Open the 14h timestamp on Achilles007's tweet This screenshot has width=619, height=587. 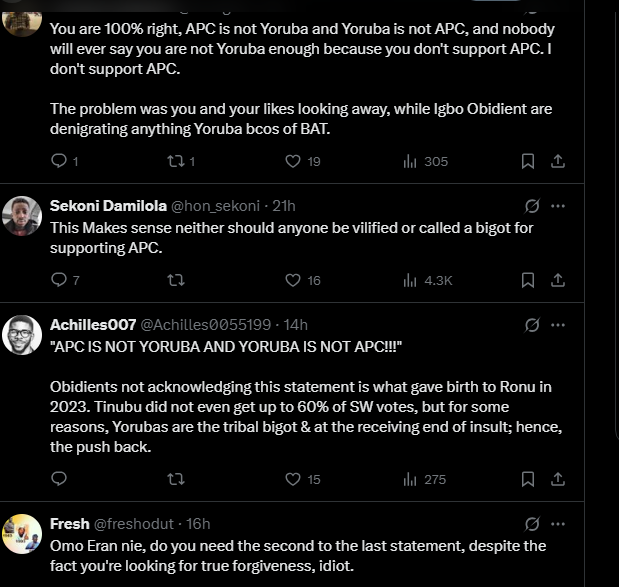click(296, 325)
